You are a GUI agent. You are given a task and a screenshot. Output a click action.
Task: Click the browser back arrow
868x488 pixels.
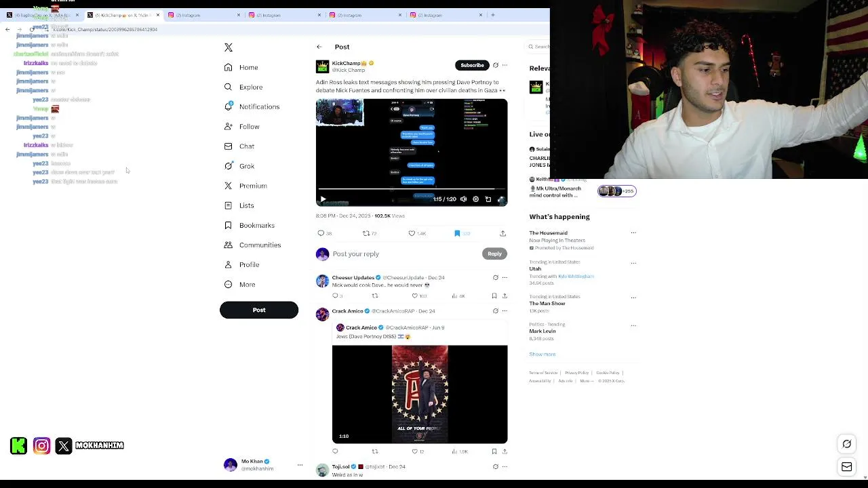pyautogui.click(x=7, y=30)
